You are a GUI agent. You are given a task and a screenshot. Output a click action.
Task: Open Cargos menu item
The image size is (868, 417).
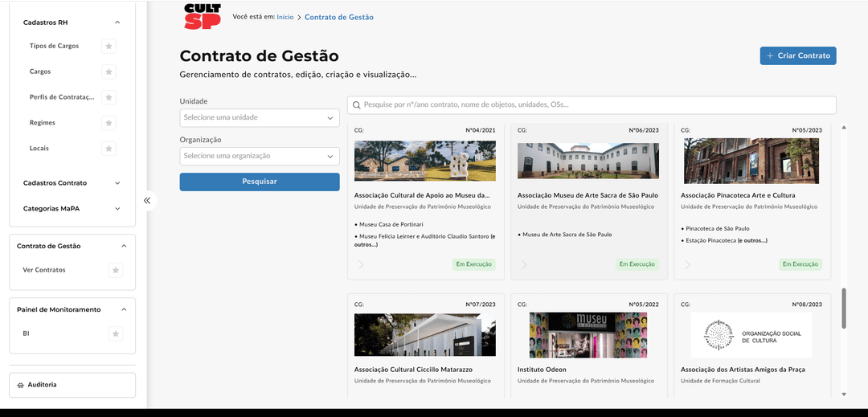[40, 72]
